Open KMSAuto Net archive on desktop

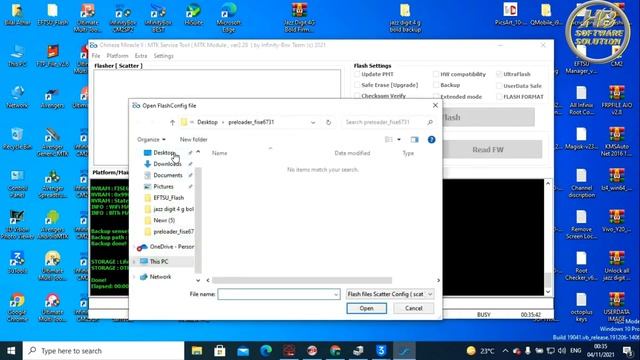coord(616,142)
